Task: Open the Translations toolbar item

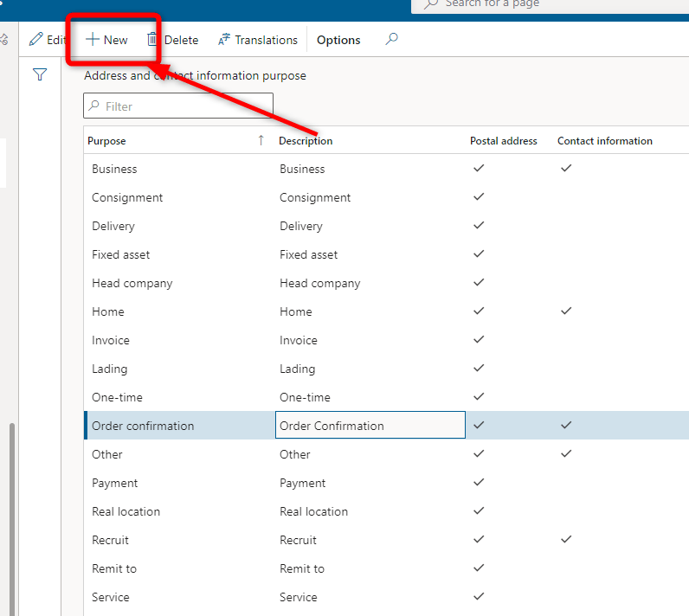Action: coord(257,40)
